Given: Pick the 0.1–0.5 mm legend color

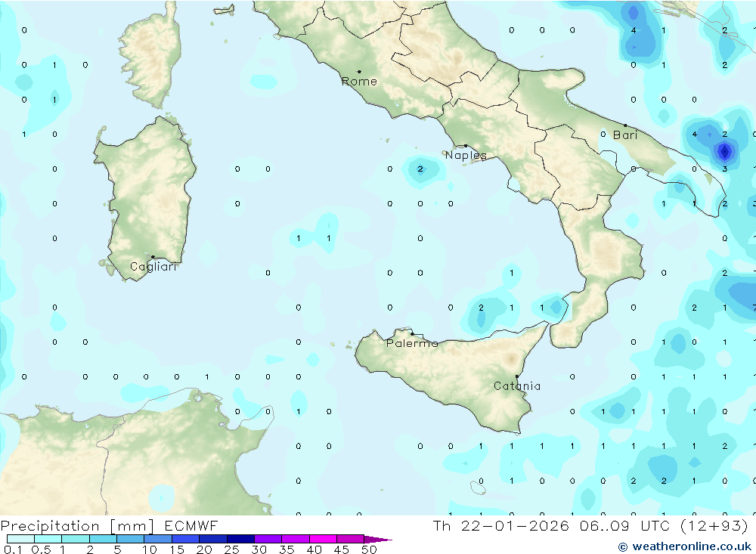Looking at the screenshot, I should [x=20, y=539].
